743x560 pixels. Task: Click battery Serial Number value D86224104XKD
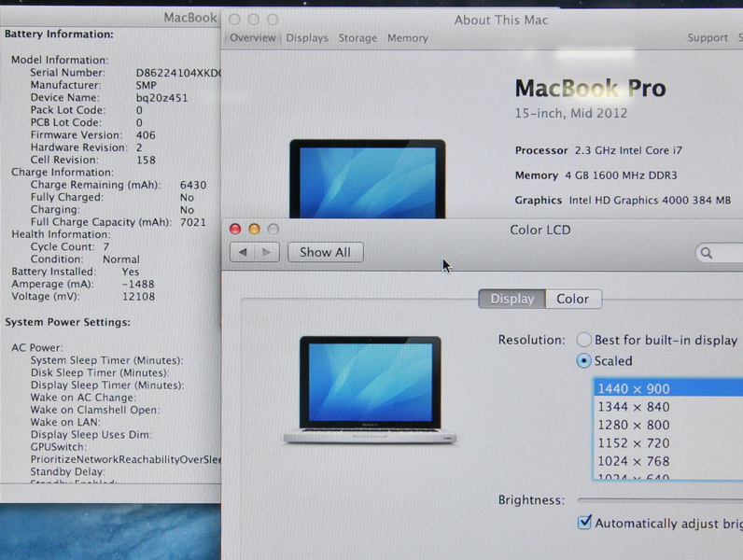pyautogui.click(x=178, y=73)
